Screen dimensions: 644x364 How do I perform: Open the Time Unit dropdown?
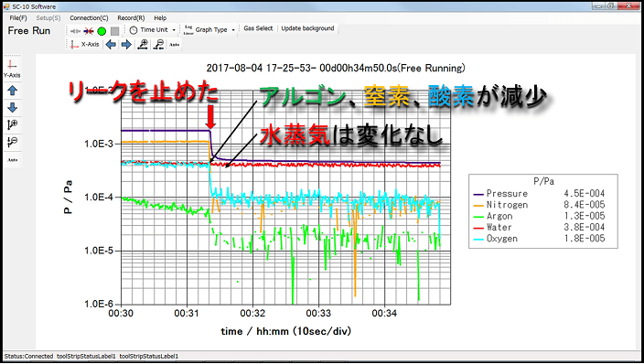pos(153,30)
